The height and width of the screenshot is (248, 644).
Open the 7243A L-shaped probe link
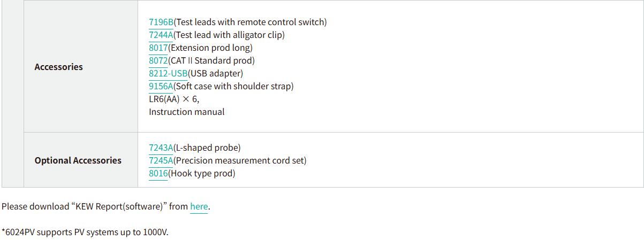tap(161, 148)
